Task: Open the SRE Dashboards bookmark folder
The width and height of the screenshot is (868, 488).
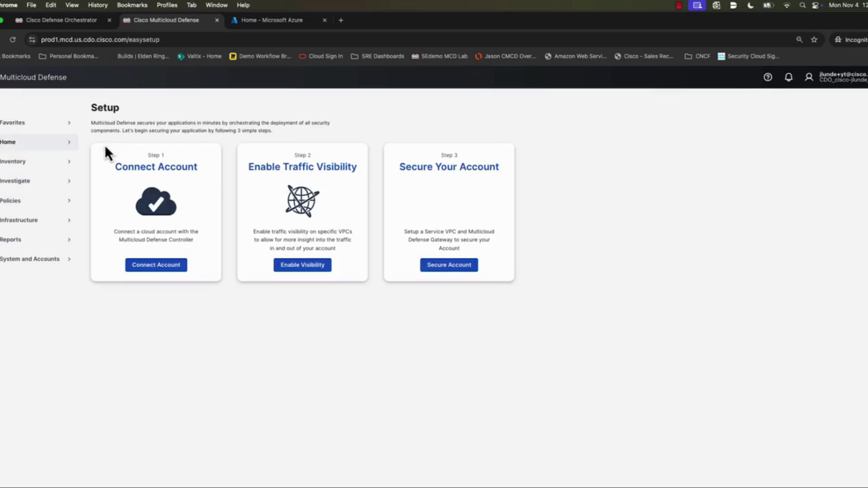Action: tap(377, 56)
